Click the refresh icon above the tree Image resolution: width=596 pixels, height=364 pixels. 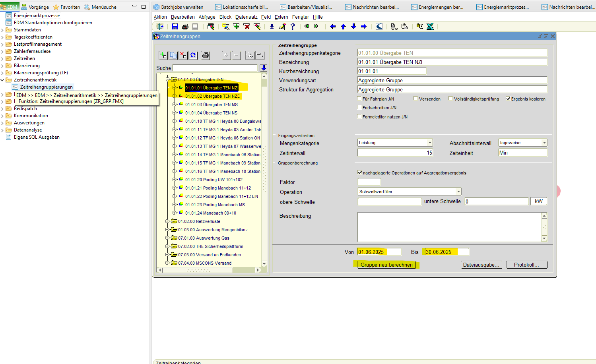pos(193,56)
